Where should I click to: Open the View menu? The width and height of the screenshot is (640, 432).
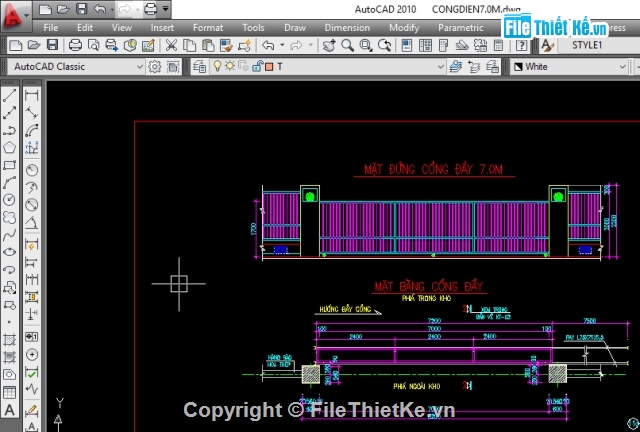point(122,27)
